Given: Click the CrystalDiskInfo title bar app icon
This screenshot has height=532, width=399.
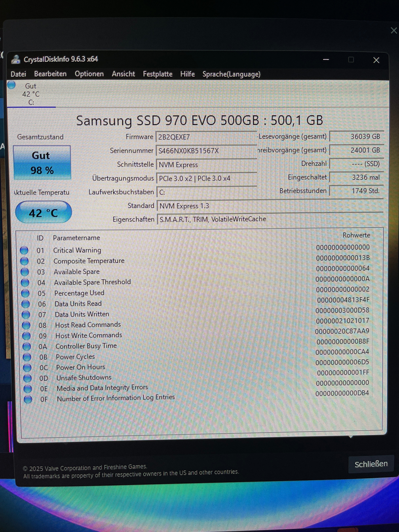Looking at the screenshot, I should click(x=16, y=59).
